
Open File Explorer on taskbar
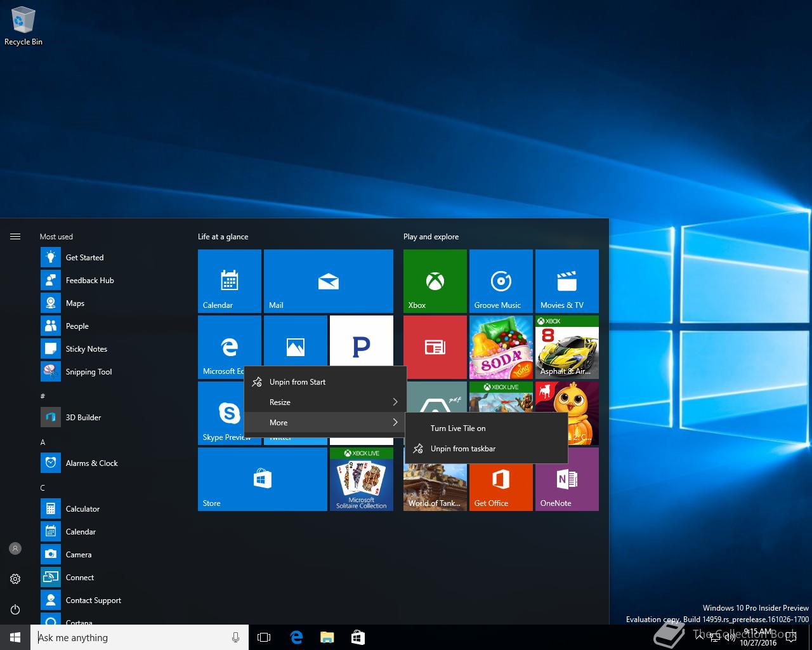point(327,637)
